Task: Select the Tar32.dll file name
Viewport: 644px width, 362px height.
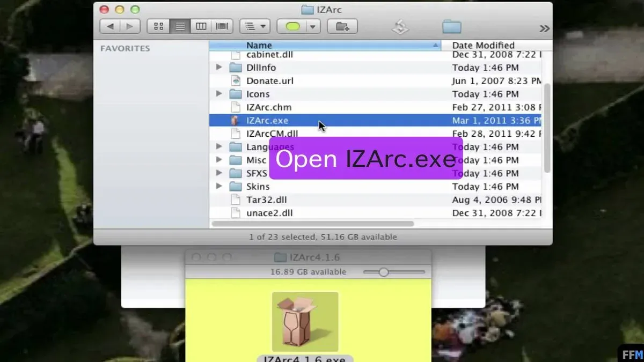Action: 267,200
